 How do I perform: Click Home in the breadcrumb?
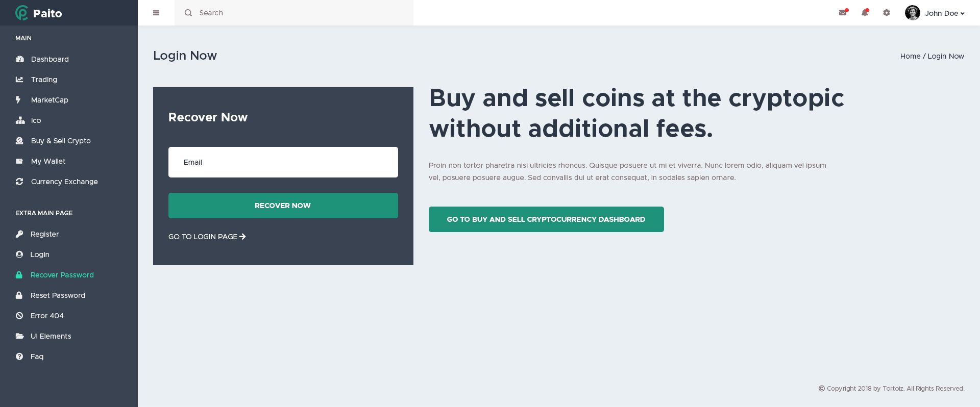click(910, 56)
